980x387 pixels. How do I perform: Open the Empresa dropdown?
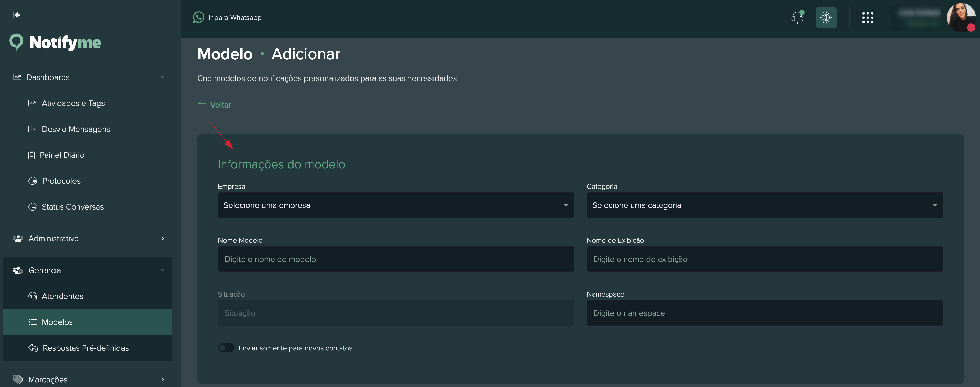pyautogui.click(x=396, y=205)
